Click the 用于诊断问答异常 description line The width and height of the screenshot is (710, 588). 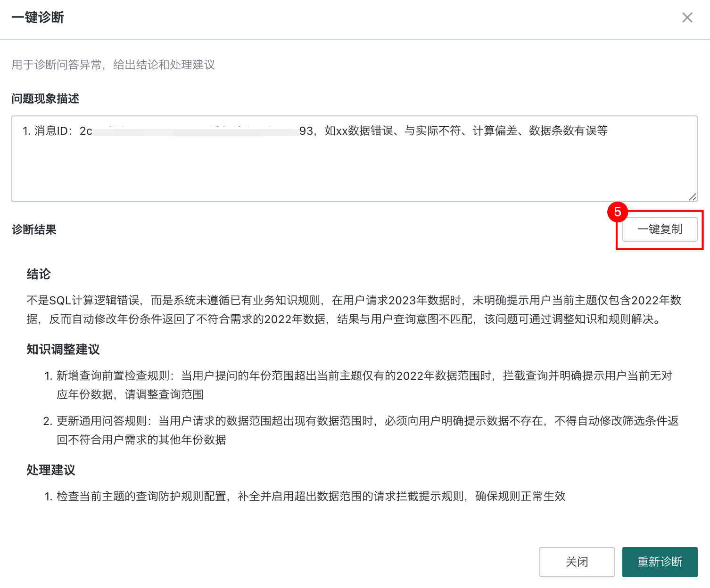click(113, 65)
